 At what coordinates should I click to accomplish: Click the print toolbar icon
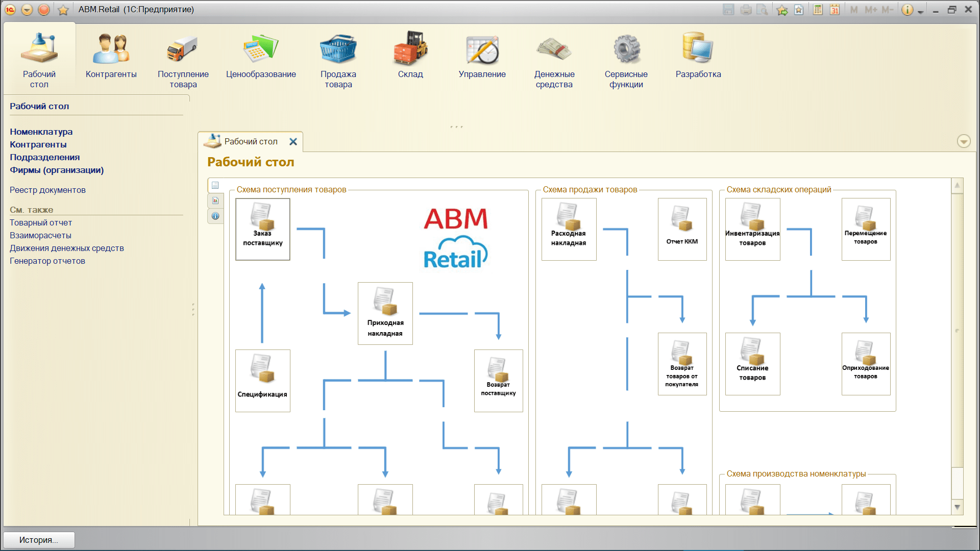click(746, 10)
